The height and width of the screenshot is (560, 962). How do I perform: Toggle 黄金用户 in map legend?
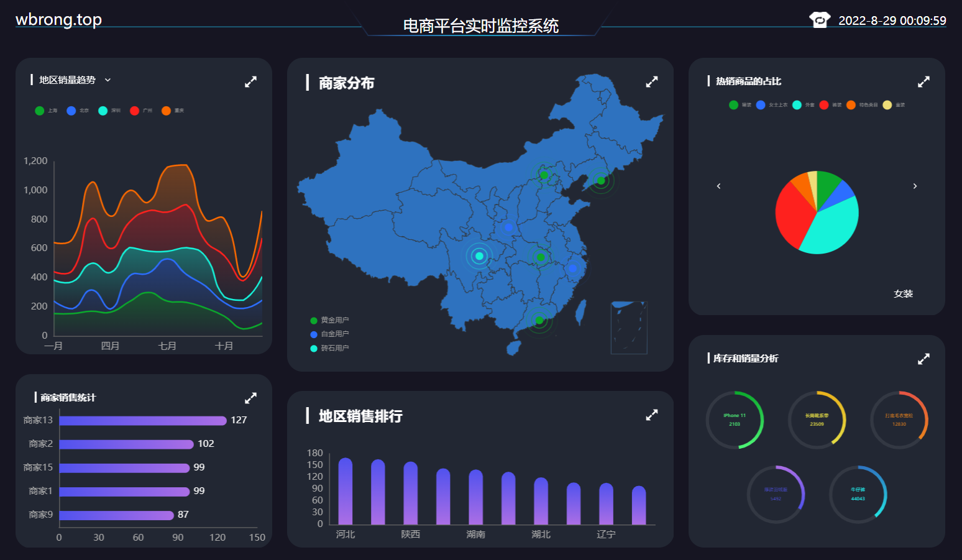click(329, 320)
